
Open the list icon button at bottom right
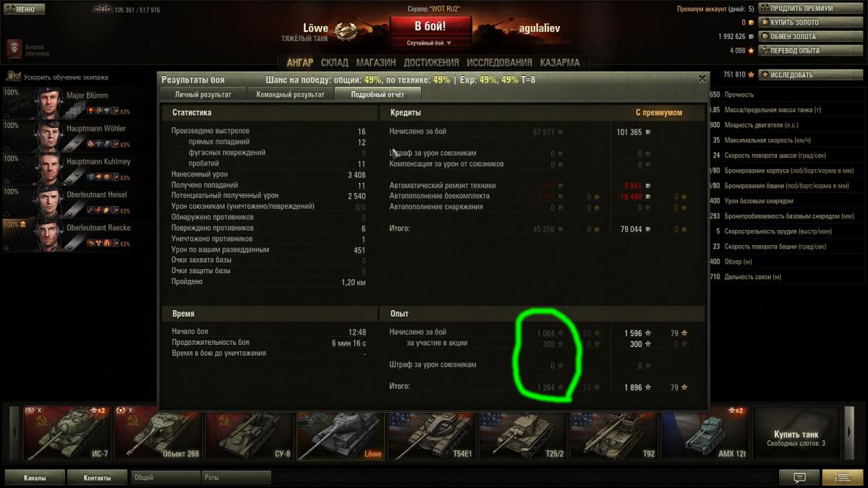842,477
